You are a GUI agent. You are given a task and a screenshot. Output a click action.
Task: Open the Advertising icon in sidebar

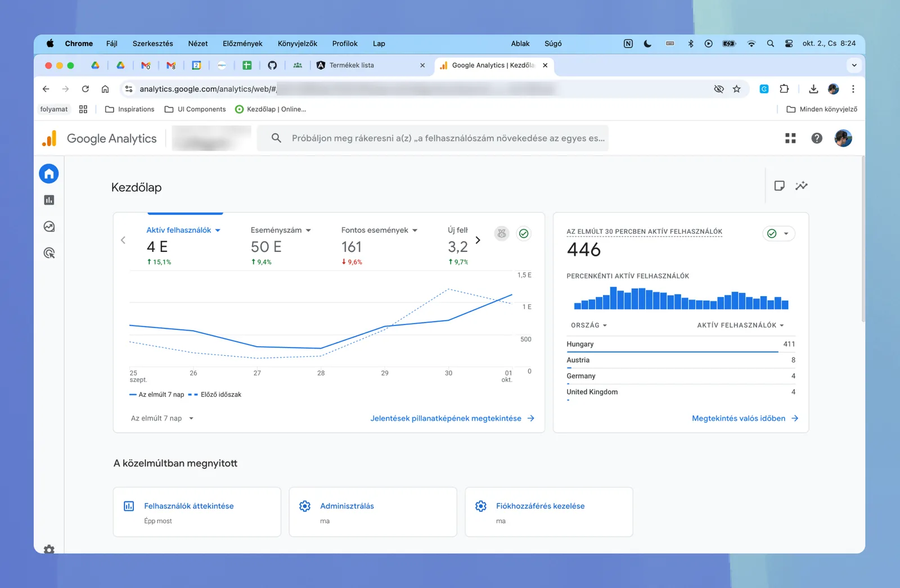(49, 253)
